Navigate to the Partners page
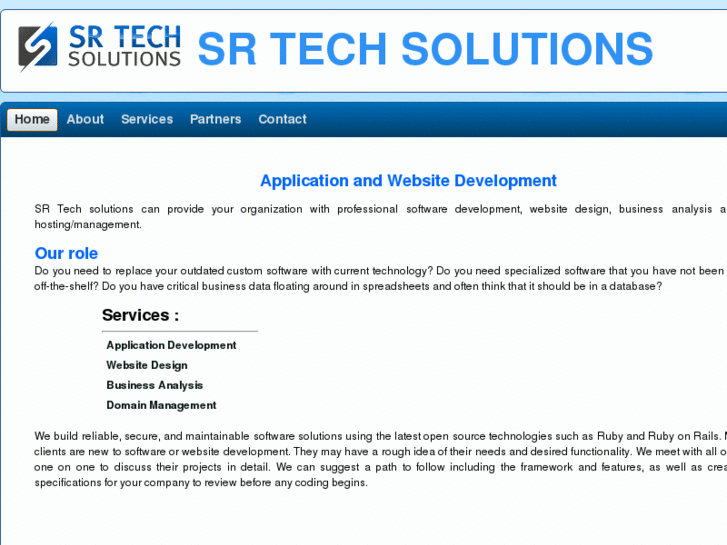727x545 pixels. tap(216, 120)
